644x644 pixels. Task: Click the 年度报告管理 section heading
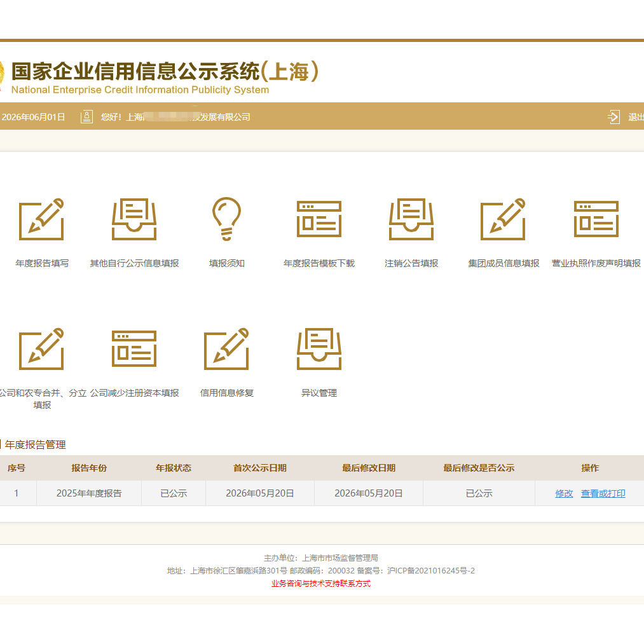coord(36,444)
